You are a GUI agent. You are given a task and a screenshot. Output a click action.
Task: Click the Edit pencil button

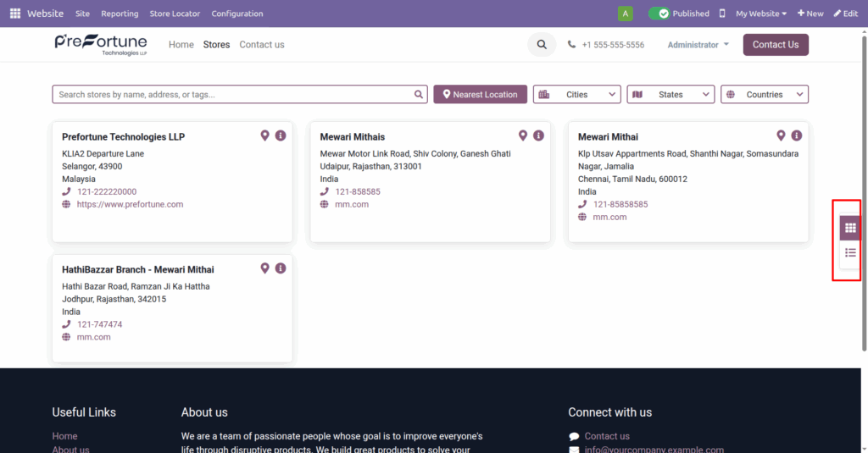[x=846, y=14]
